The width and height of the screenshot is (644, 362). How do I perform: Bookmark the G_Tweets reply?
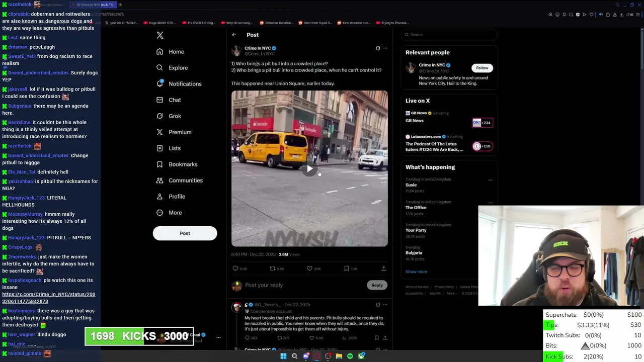[x=376, y=338]
